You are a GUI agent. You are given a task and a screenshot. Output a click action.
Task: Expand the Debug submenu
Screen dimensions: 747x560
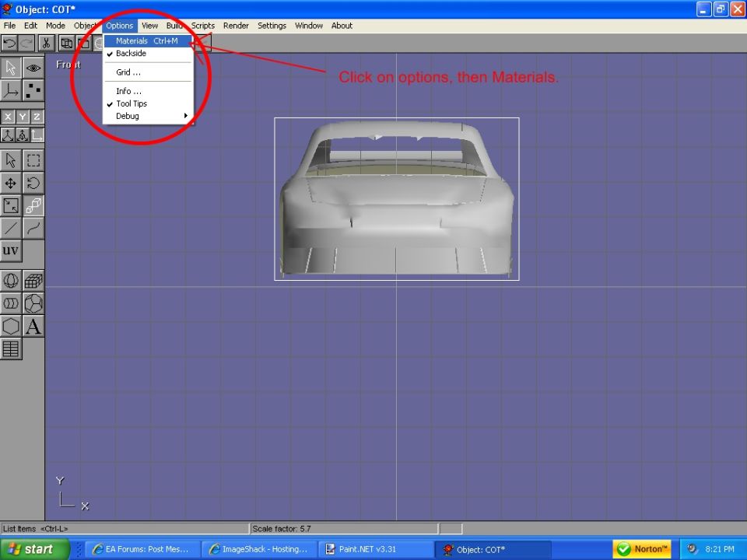(x=148, y=116)
